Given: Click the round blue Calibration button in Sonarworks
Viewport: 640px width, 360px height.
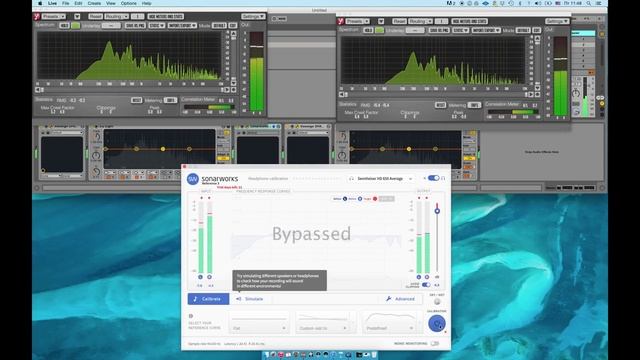Looking at the screenshot, I should (437, 324).
